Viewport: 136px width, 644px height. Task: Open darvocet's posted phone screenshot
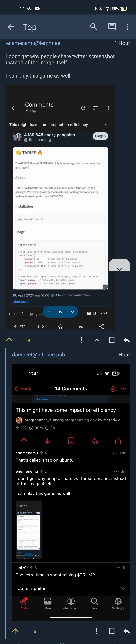71,492
